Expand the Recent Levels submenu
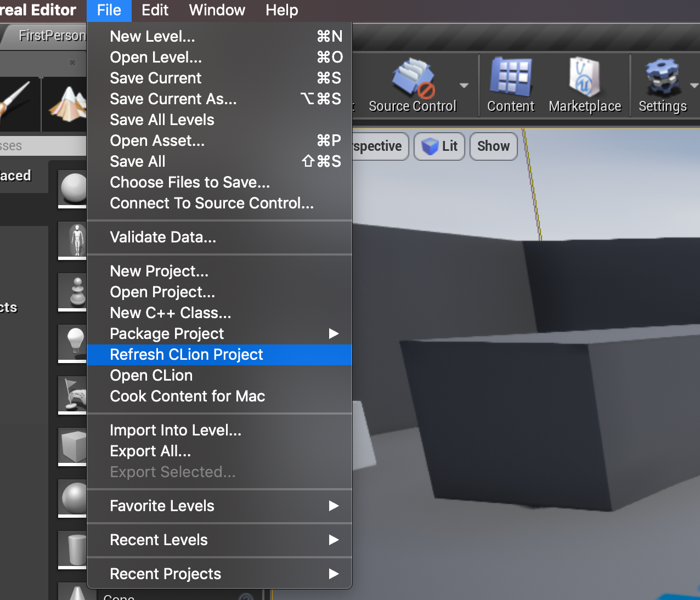Image resolution: width=700 pixels, height=600 pixels. click(219, 540)
